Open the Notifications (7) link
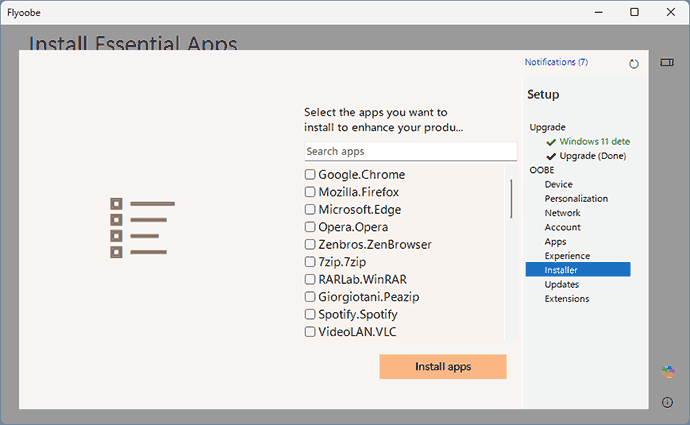The height and width of the screenshot is (425, 690). [x=556, y=62]
